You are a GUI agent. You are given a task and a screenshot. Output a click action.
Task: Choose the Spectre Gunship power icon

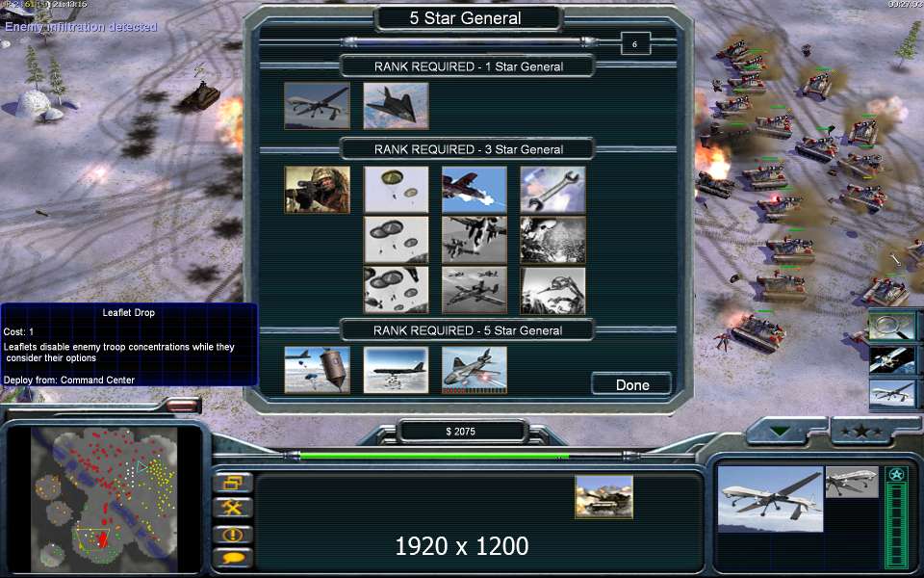[475, 370]
